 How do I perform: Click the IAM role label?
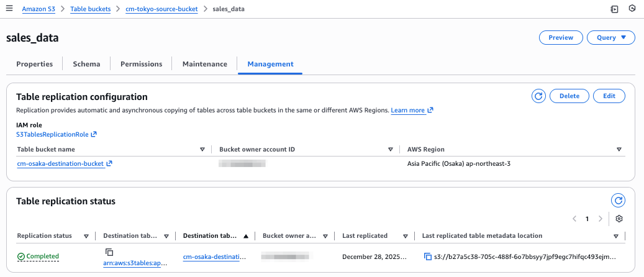[29, 125]
